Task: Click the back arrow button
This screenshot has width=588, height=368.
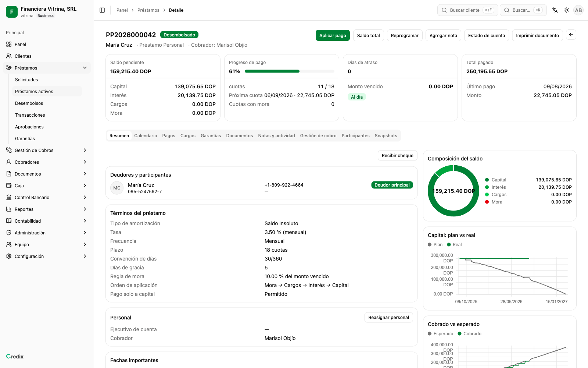Action: [x=571, y=35]
